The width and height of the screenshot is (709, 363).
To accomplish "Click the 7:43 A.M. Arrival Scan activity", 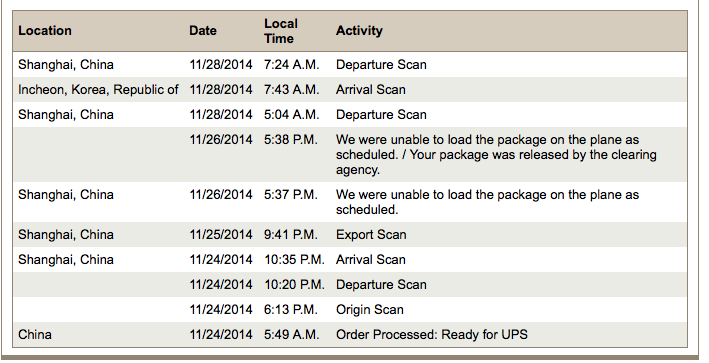I will coord(370,90).
